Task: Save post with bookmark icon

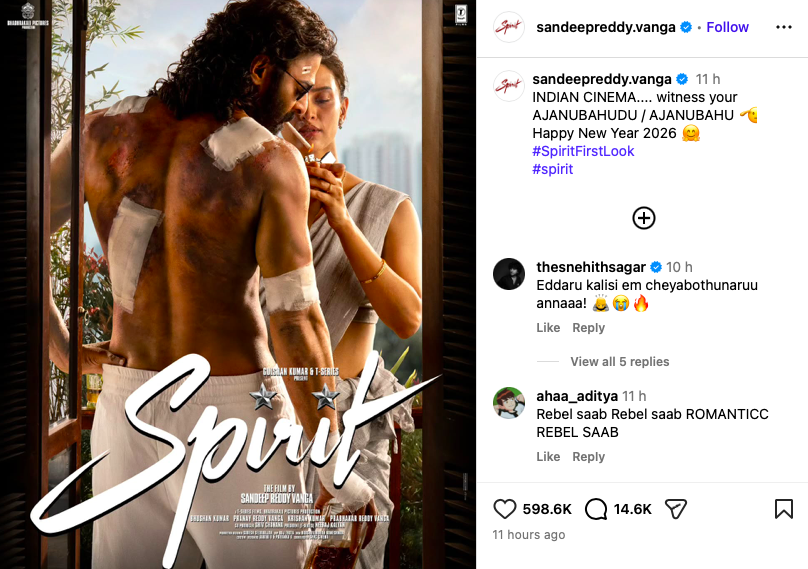Action: [x=783, y=509]
